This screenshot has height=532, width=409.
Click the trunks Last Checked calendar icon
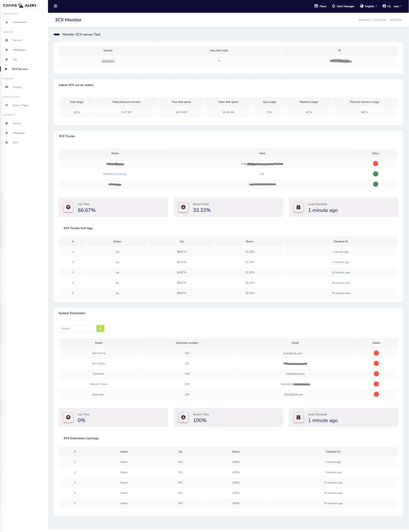(298, 207)
